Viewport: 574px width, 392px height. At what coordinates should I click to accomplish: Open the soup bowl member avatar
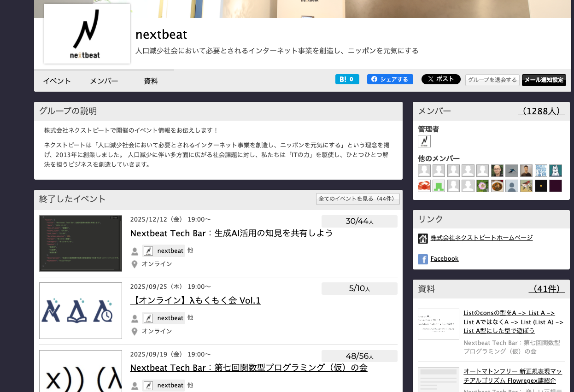point(497,186)
